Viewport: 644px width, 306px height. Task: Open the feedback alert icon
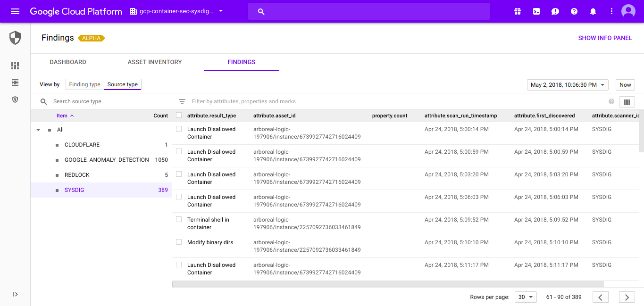(555, 11)
